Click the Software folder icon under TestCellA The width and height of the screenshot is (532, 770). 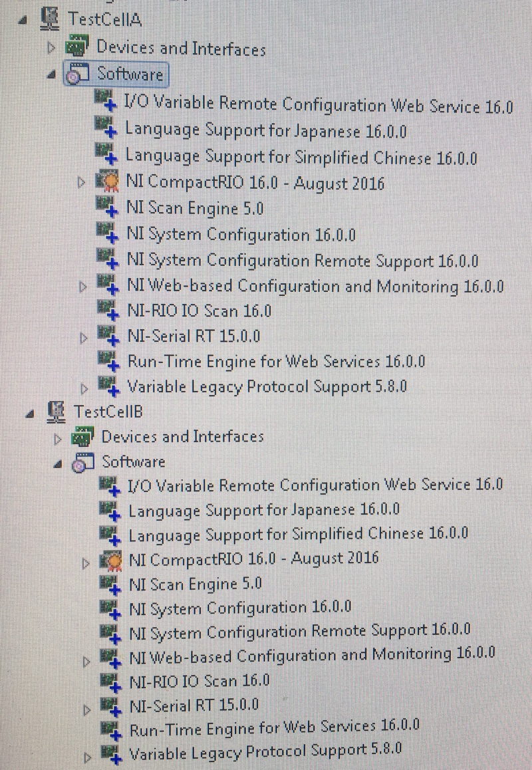click(78, 74)
